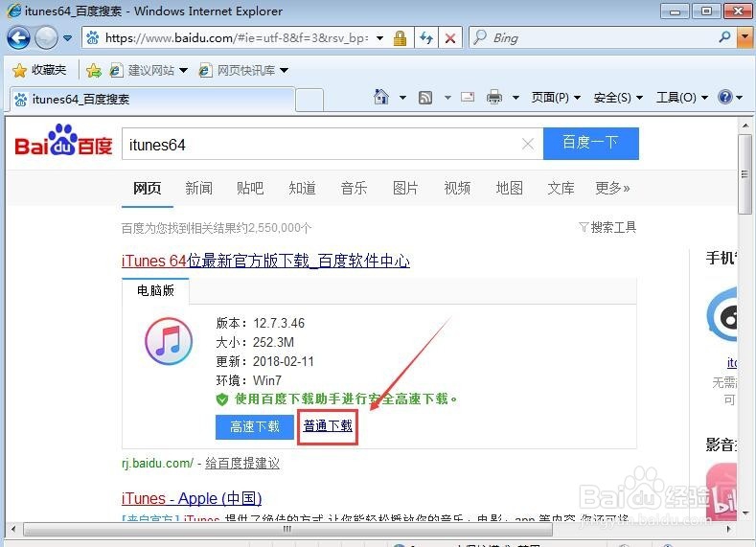Click the 百度一下 search button
The image size is (756, 547).
click(590, 143)
